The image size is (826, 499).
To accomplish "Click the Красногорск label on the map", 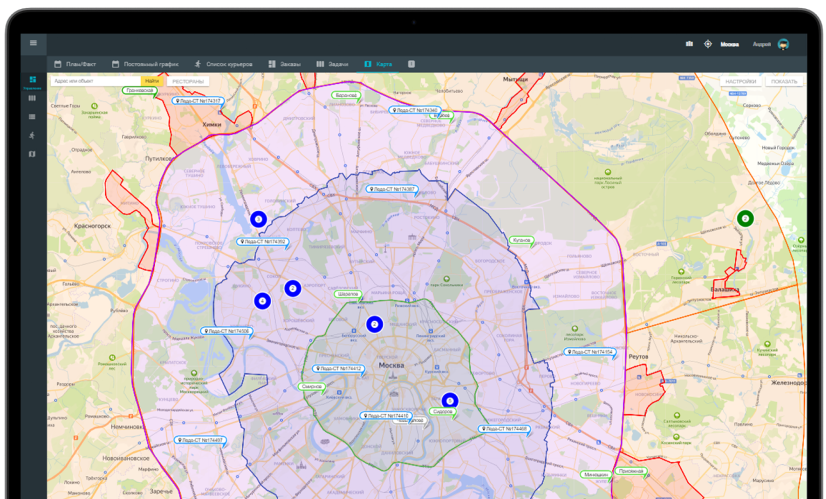I will click(x=92, y=226).
